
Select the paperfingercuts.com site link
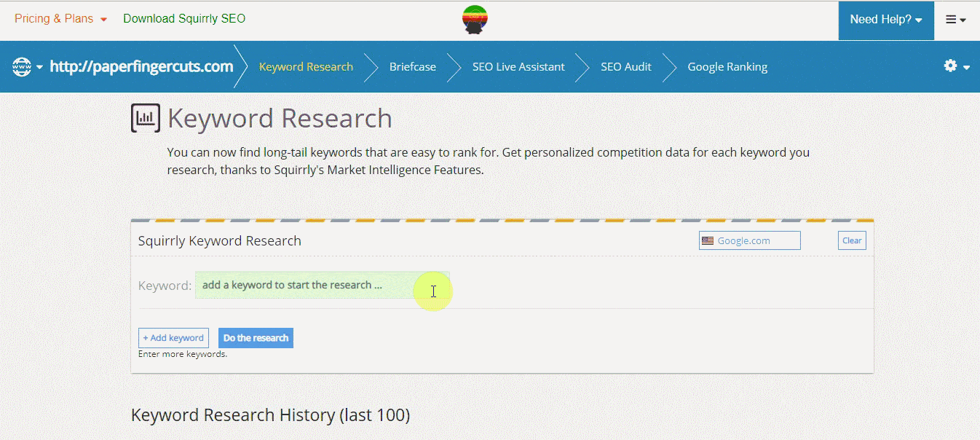[x=141, y=67]
